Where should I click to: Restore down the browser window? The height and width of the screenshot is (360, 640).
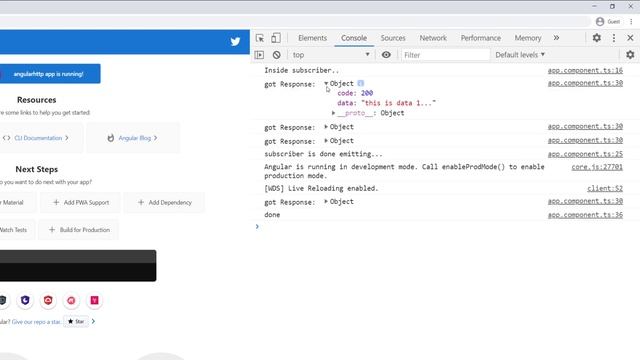click(612, 6)
